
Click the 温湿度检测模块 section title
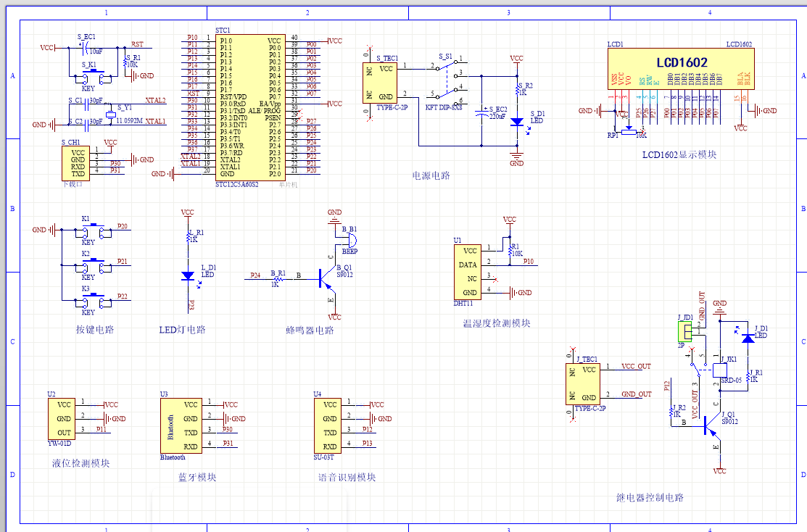[496, 324]
